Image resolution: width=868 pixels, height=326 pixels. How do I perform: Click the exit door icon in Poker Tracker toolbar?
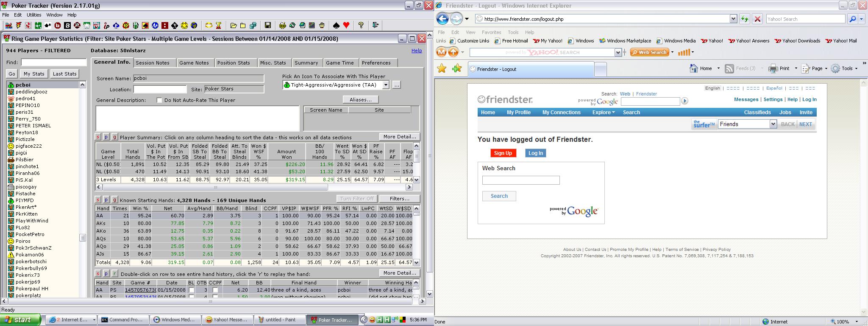pyautogui.click(x=375, y=25)
